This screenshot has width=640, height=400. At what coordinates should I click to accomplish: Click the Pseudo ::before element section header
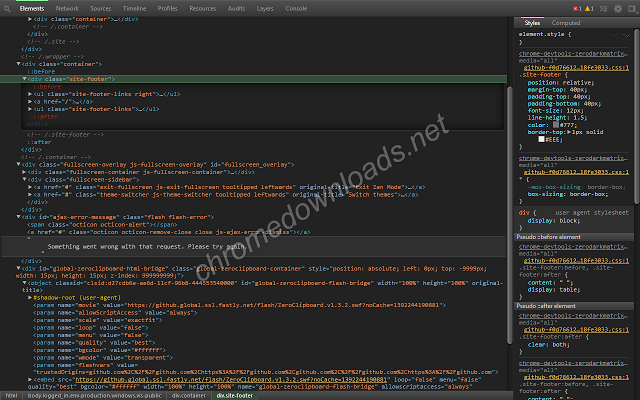(x=574, y=237)
